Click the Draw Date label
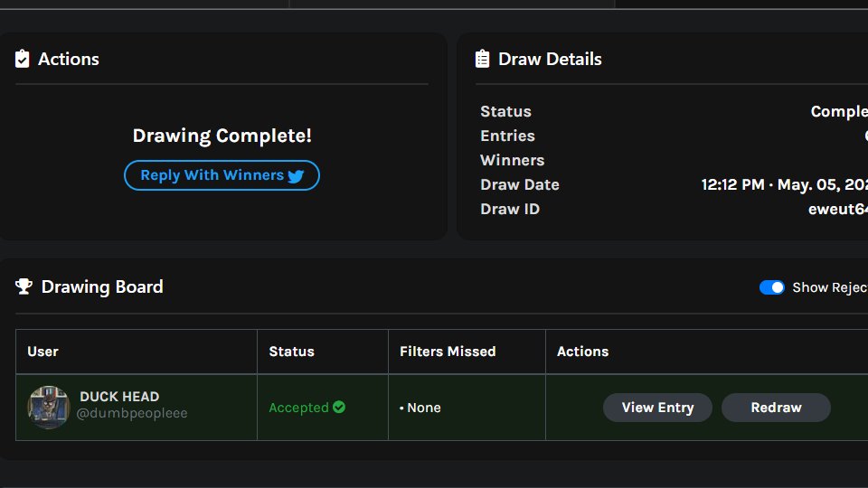 point(520,184)
